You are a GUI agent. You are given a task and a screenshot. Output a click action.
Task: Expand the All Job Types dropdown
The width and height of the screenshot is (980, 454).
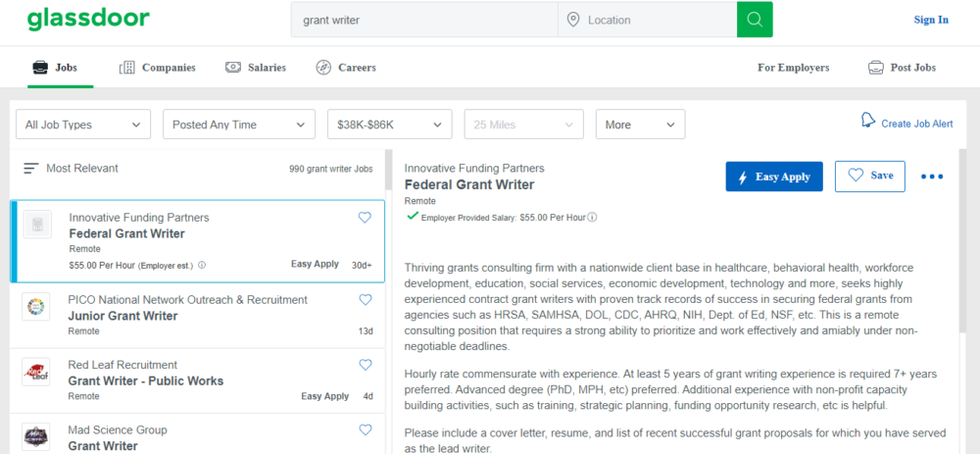click(x=83, y=125)
